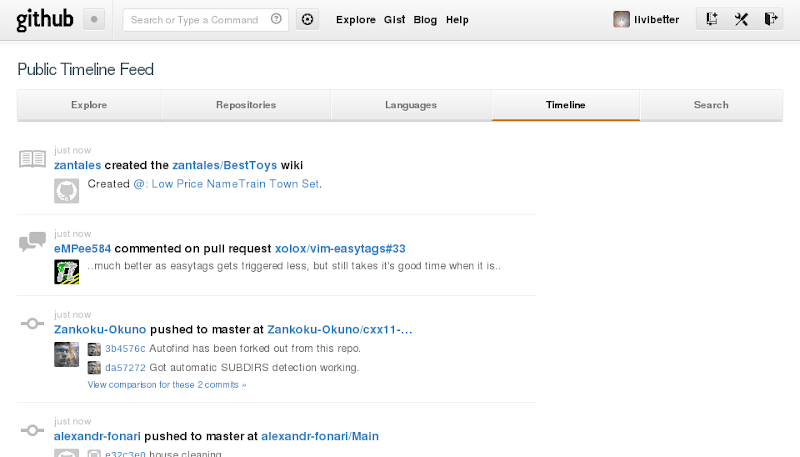Open alexandr-fonari user profile link
The image size is (800, 457).
pos(97,437)
